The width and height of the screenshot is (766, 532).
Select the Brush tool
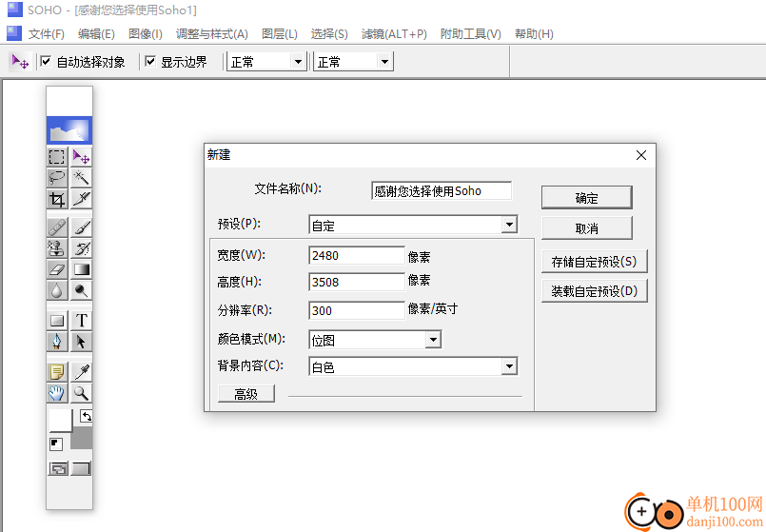tap(81, 227)
